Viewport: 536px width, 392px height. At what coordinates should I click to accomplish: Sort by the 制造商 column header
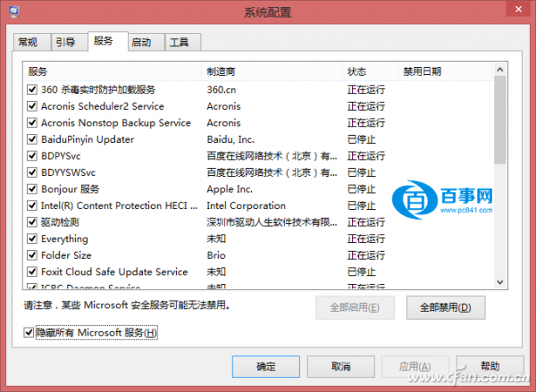[272, 71]
